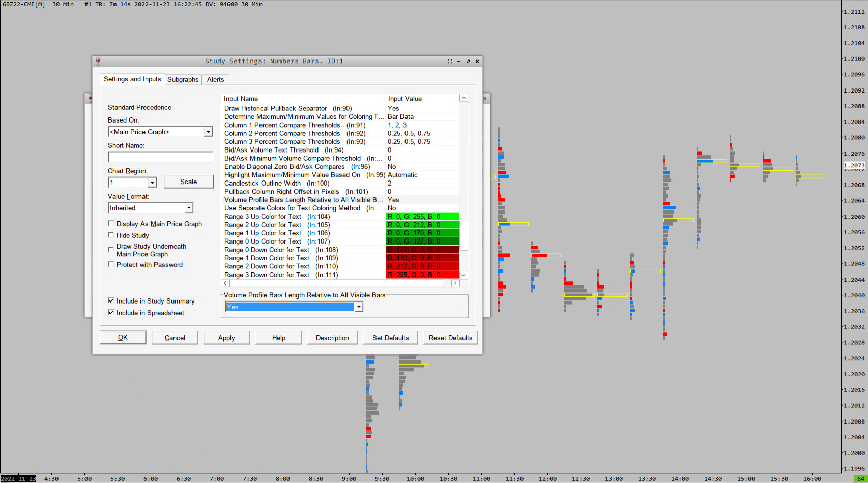Open the Alerts tab

[215, 80]
